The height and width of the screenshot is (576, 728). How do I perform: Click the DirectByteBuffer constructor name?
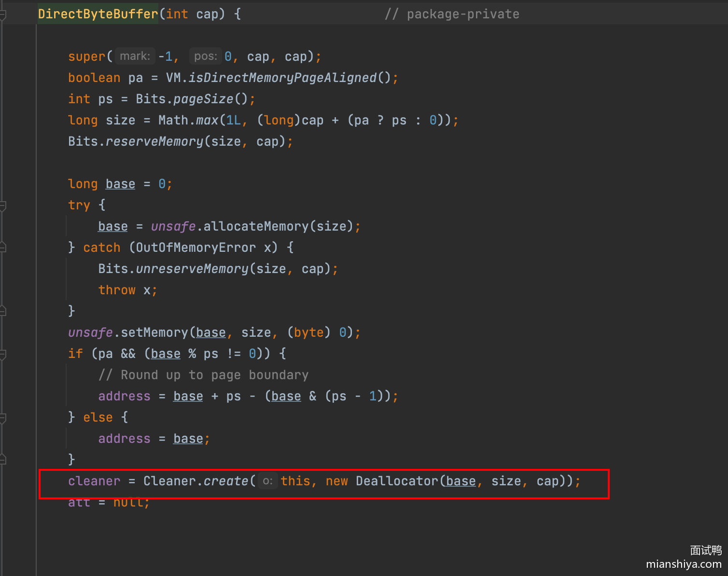pyautogui.click(x=98, y=14)
